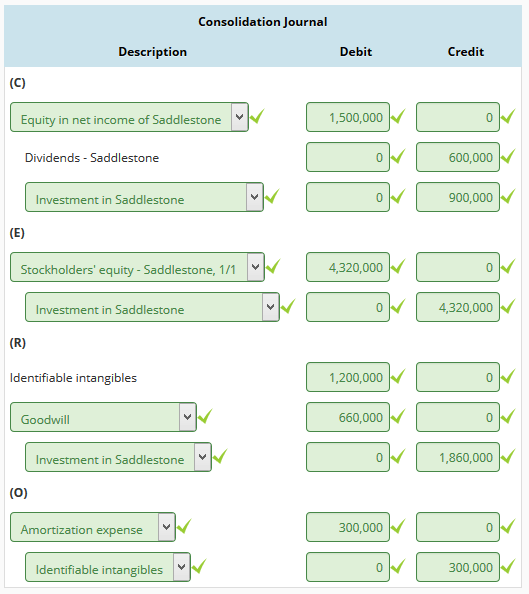The image size is (529, 594).
Task: Expand the Stockholders' equity - Saddlestone, 1/1 dropdown
Action: tap(137, 267)
